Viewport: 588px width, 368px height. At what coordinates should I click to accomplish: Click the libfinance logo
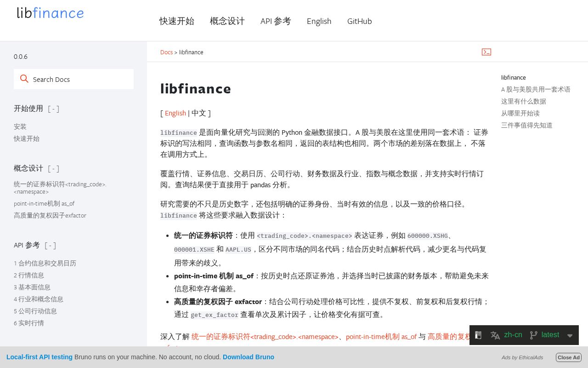point(51,13)
